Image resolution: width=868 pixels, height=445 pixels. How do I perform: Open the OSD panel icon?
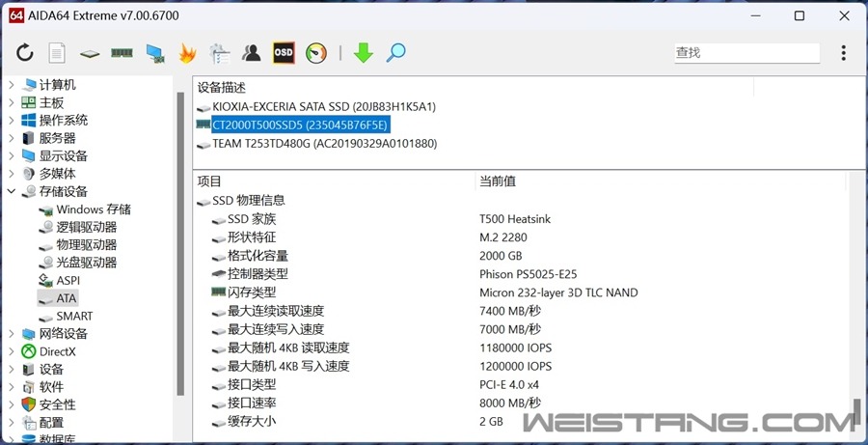pyautogui.click(x=284, y=53)
